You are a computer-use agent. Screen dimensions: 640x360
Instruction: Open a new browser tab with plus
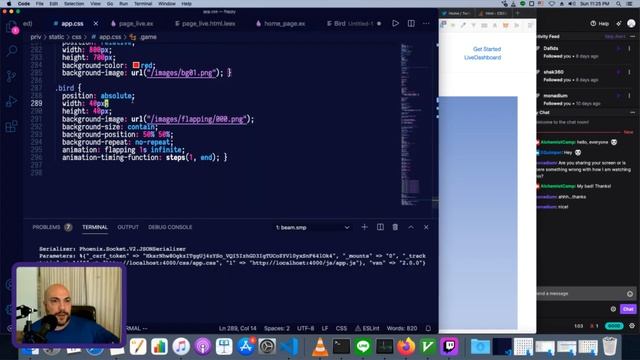pos(517,13)
